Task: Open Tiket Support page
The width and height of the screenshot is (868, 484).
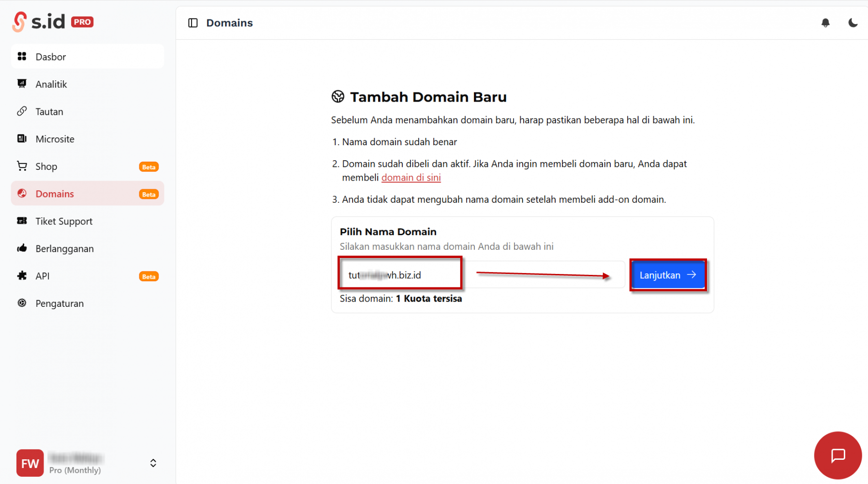Action: click(64, 221)
